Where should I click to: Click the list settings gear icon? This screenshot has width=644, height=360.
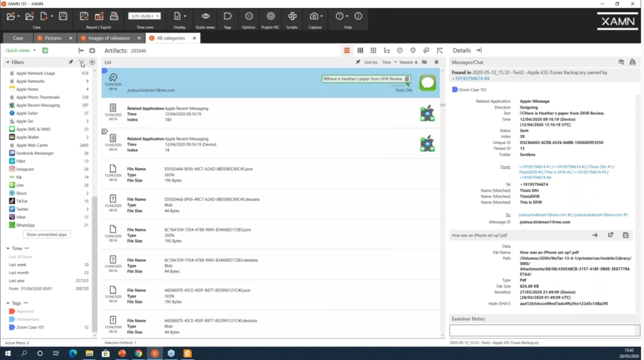point(436,62)
